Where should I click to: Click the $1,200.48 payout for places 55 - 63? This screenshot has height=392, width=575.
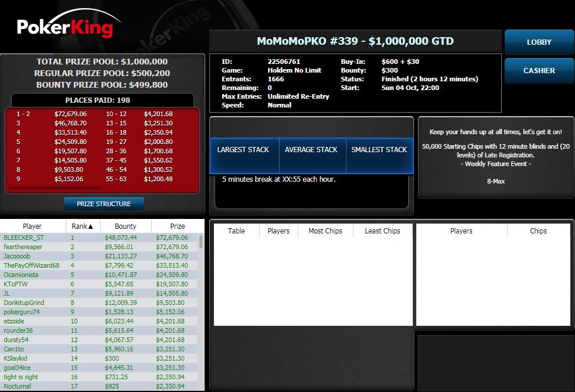tap(158, 179)
